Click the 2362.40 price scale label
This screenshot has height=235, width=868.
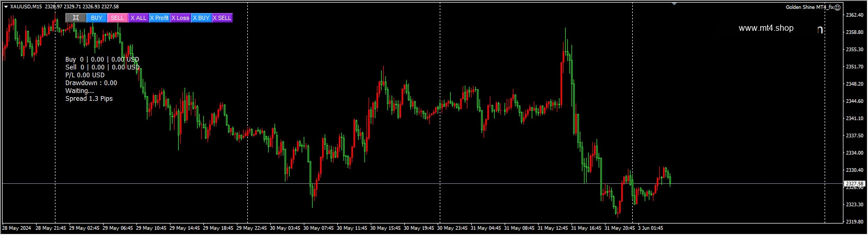click(854, 15)
